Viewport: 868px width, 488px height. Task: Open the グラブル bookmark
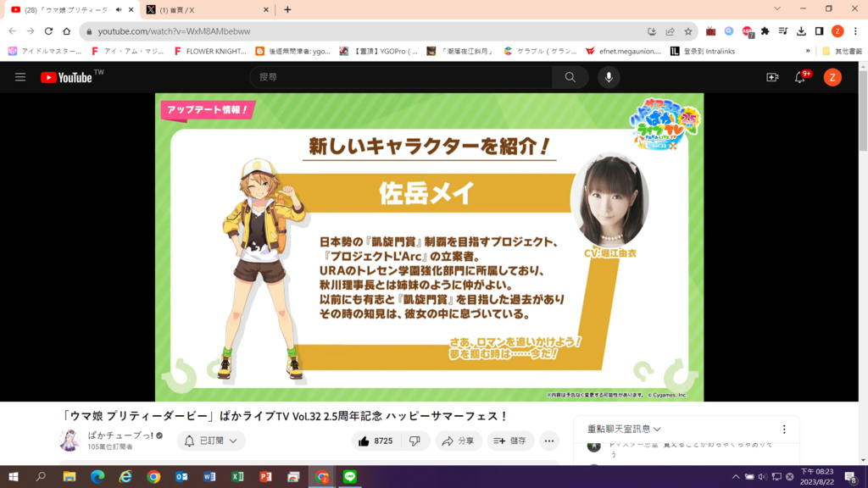pyautogui.click(x=540, y=51)
